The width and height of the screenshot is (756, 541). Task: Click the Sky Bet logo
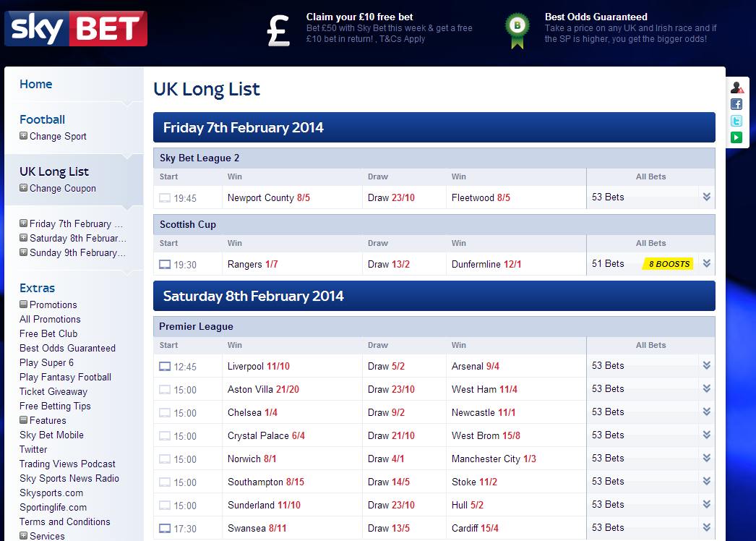tap(76, 28)
